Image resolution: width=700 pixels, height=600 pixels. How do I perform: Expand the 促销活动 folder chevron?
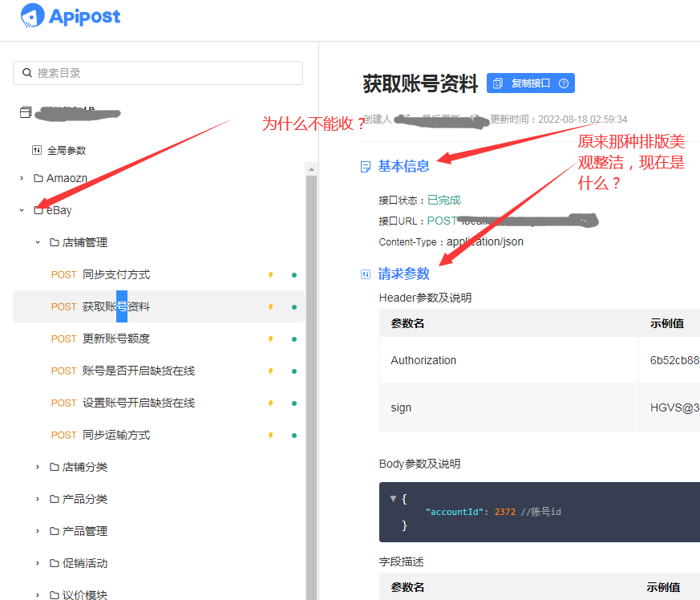[38, 563]
